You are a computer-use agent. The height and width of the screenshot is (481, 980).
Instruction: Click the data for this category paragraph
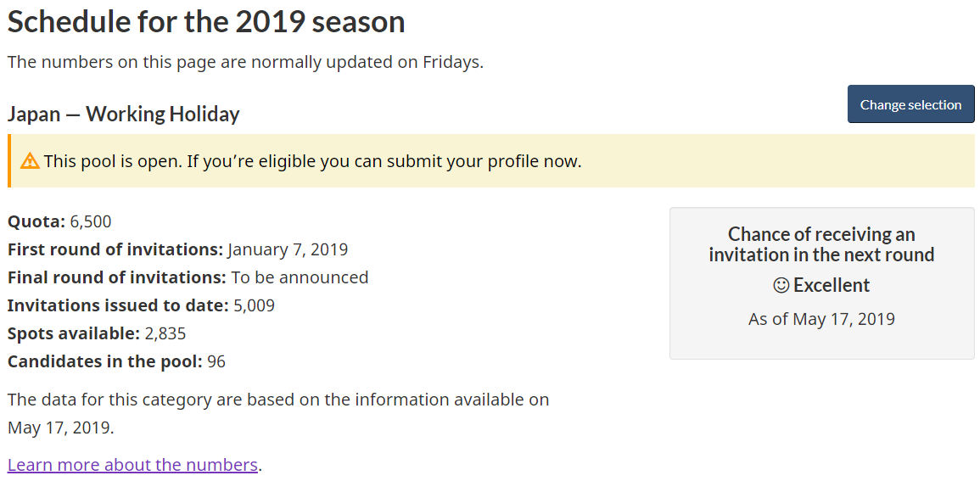point(278,412)
